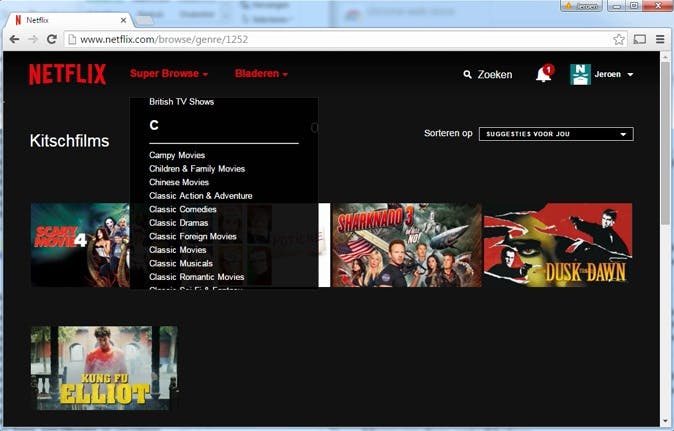The height and width of the screenshot is (431, 674).
Task: Click the browser forward arrow
Action: point(33,39)
